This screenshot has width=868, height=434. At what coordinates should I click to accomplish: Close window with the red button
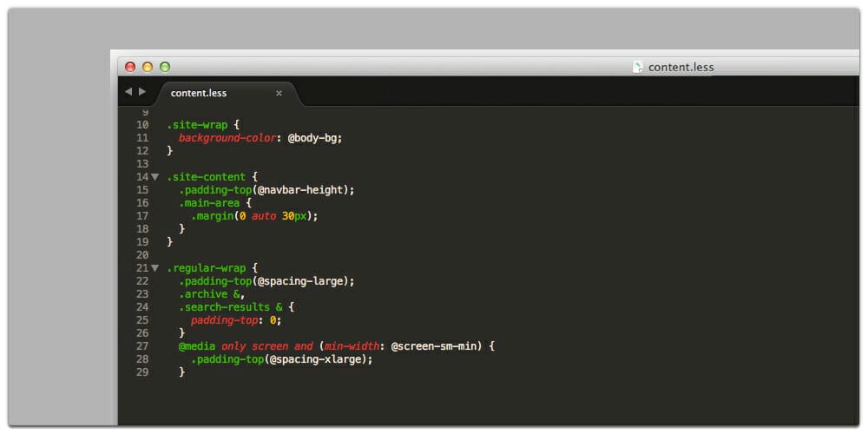click(130, 67)
